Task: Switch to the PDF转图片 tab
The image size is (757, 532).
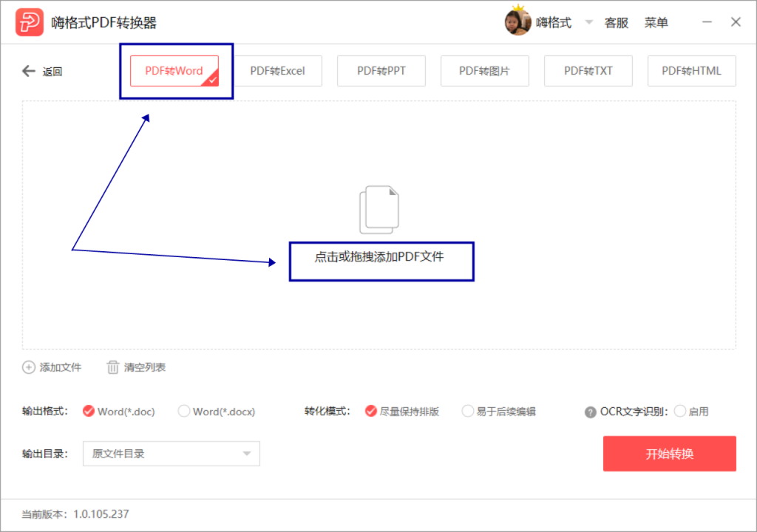Action: (485, 71)
